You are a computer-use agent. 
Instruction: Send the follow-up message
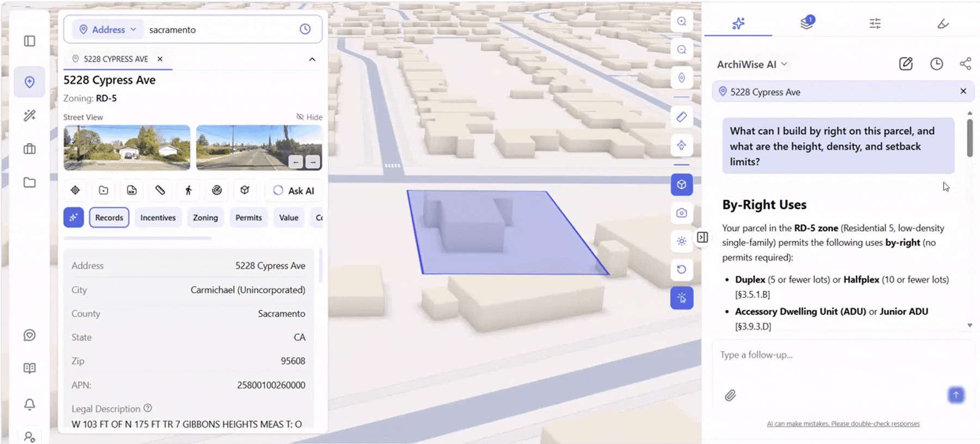pyautogui.click(x=956, y=395)
